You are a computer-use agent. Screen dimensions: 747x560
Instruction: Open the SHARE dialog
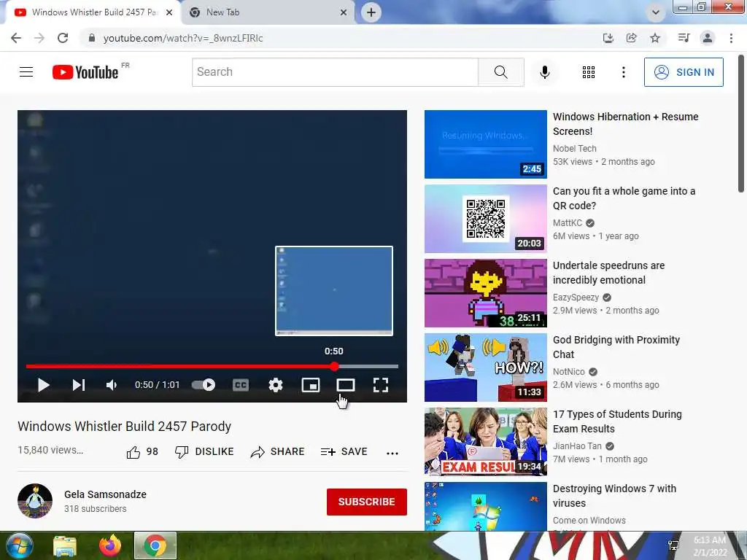[277, 451]
